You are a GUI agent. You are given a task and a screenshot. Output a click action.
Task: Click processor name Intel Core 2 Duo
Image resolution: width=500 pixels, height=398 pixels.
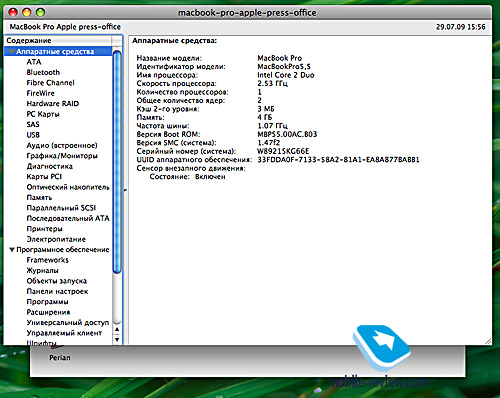click(286, 75)
